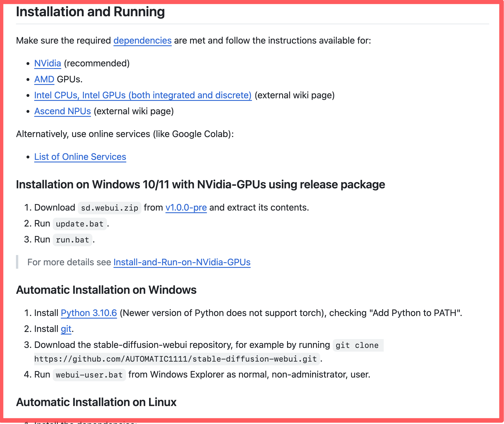
Task: Click the webui-user.bat code snippet
Action: (x=89, y=375)
